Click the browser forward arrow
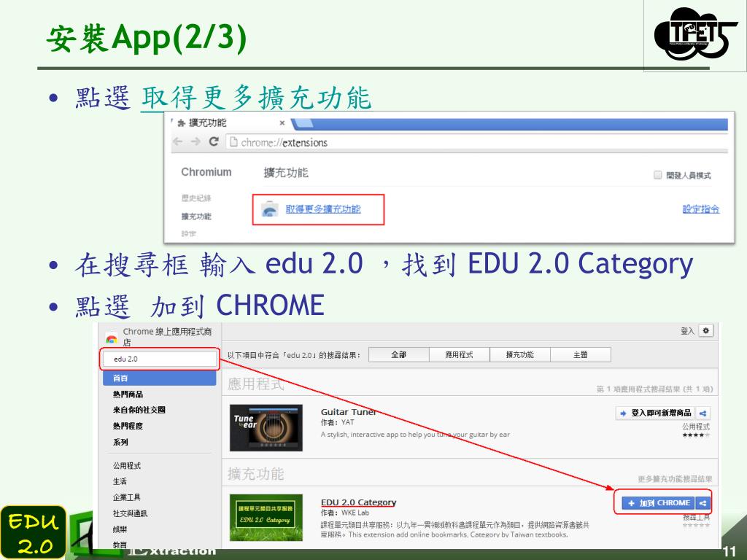Screen dimensions: 747x560 click(196, 141)
